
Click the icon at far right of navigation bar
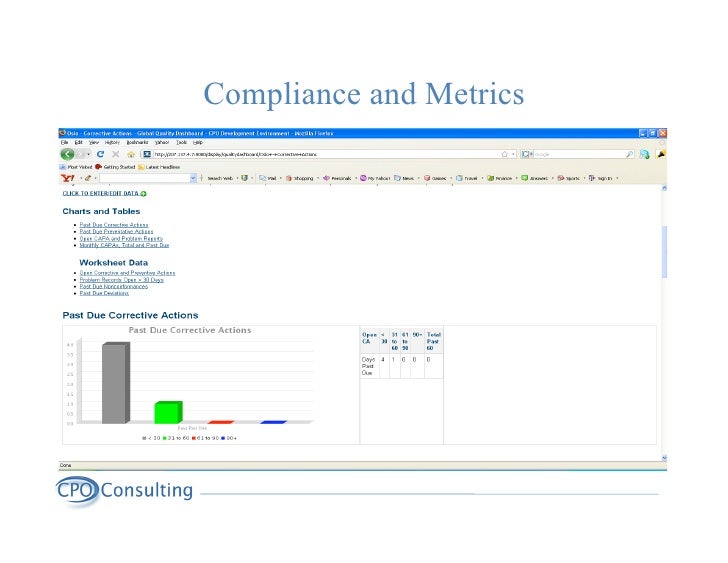click(x=661, y=154)
